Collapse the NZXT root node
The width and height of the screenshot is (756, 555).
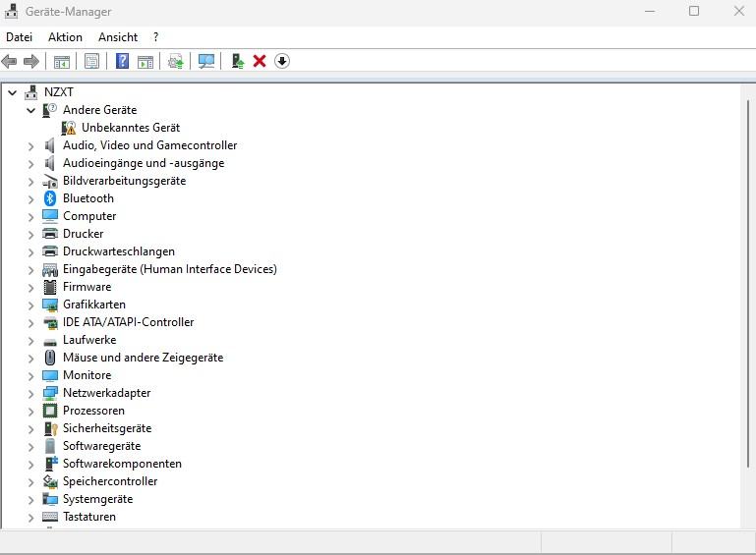[13, 92]
